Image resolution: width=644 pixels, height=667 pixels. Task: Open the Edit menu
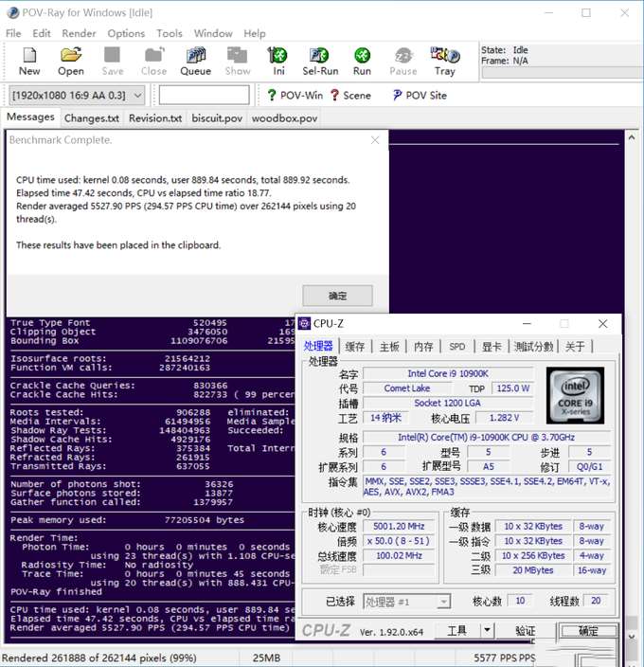[42, 33]
